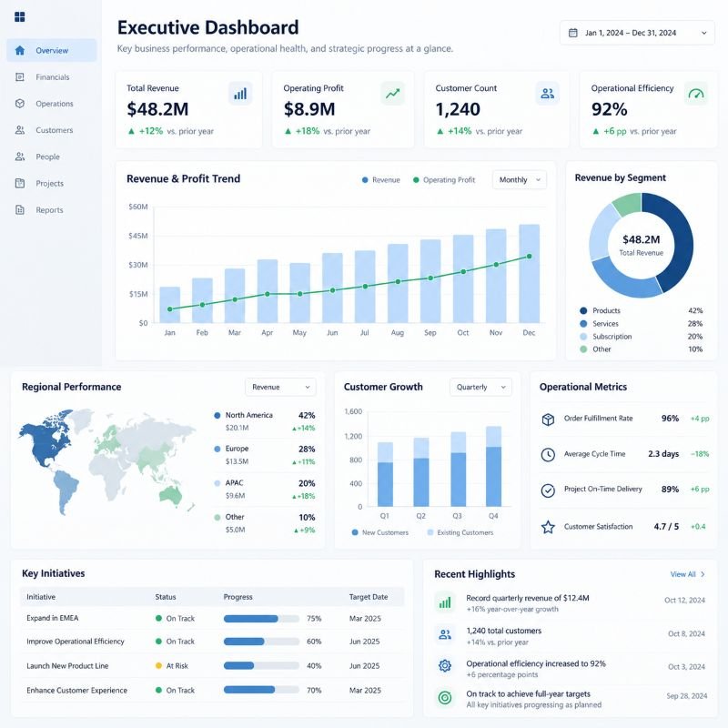Click the app grid logo icon

[19, 17]
